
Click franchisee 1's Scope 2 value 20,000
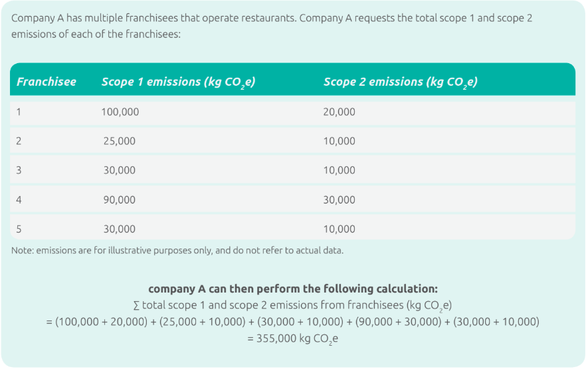pyautogui.click(x=340, y=112)
